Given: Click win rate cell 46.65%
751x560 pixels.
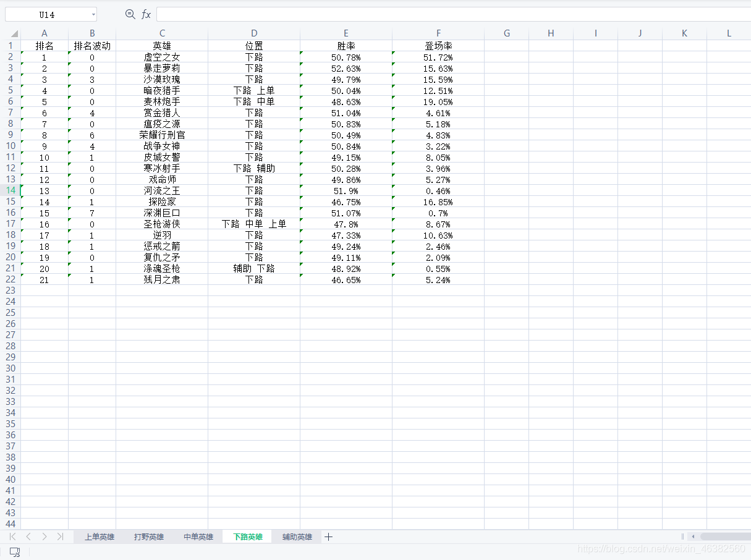Looking at the screenshot, I should click(x=346, y=280).
